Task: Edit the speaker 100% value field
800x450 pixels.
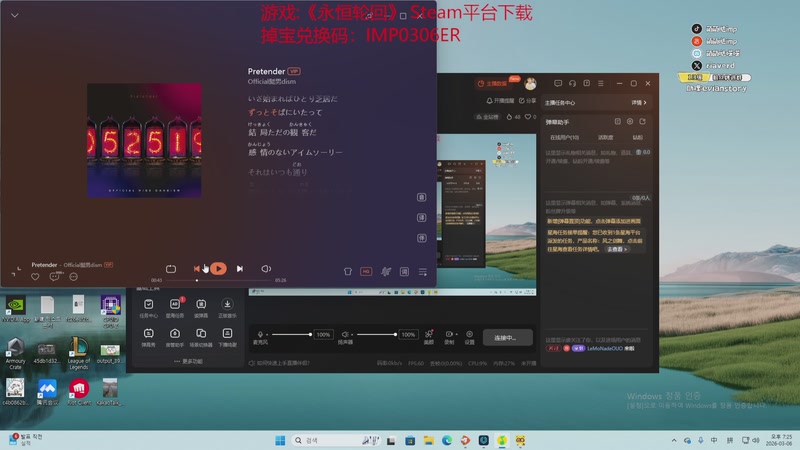Action: click(x=408, y=335)
